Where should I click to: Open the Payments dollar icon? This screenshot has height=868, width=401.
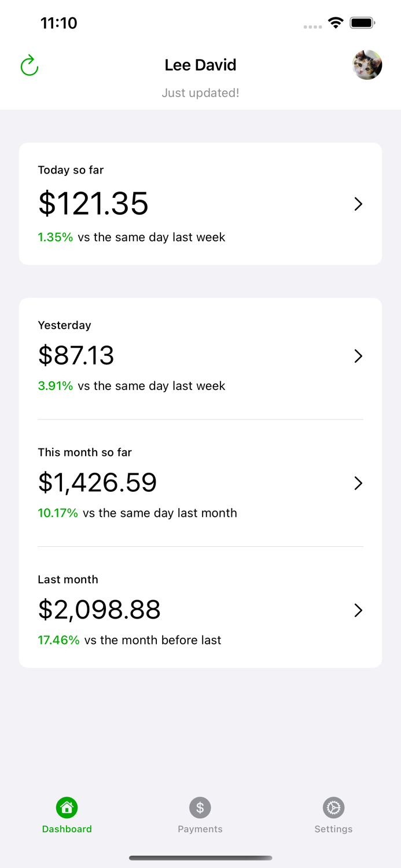(200, 807)
